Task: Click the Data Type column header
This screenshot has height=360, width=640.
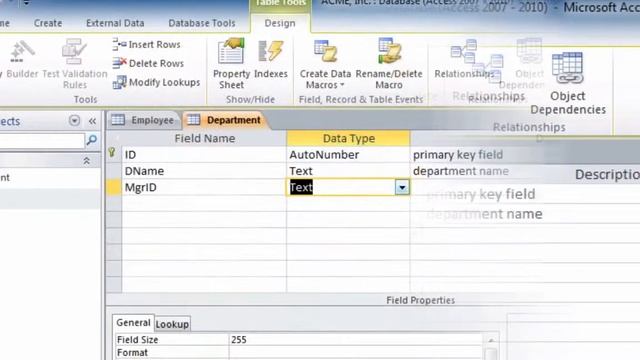Action: pyautogui.click(x=348, y=138)
